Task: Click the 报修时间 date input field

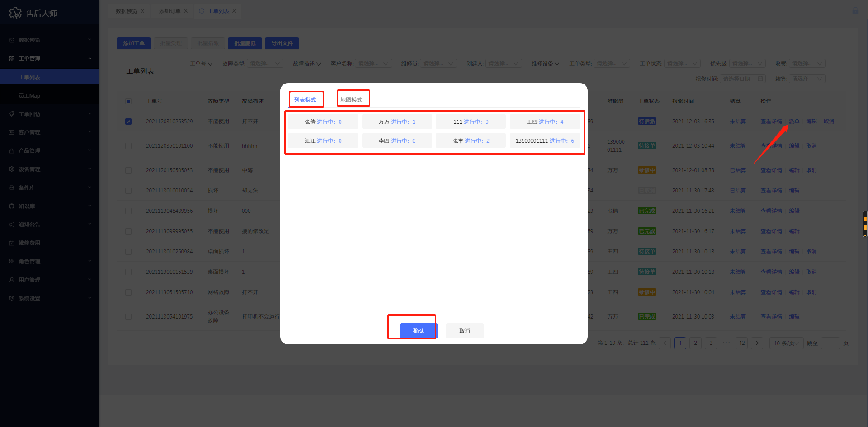Action: (x=742, y=79)
